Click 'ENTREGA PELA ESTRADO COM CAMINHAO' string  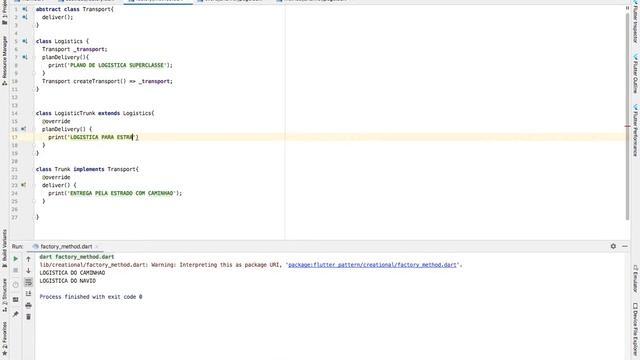coord(122,193)
